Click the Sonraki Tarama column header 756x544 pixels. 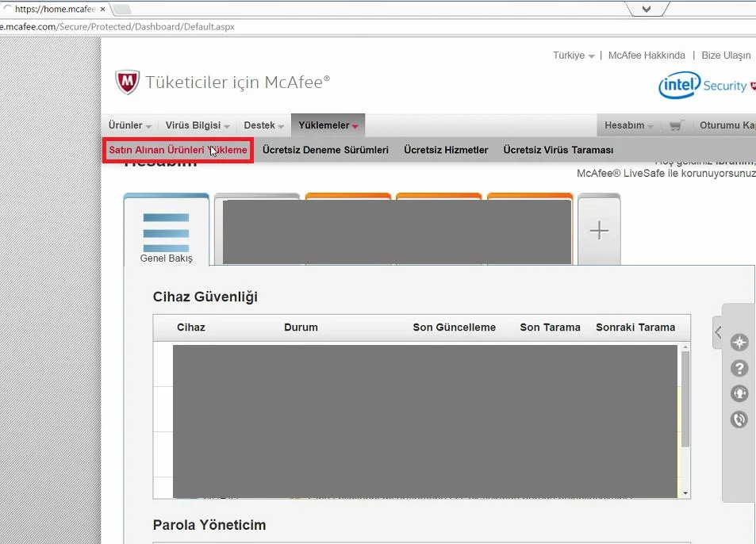pyautogui.click(x=635, y=328)
